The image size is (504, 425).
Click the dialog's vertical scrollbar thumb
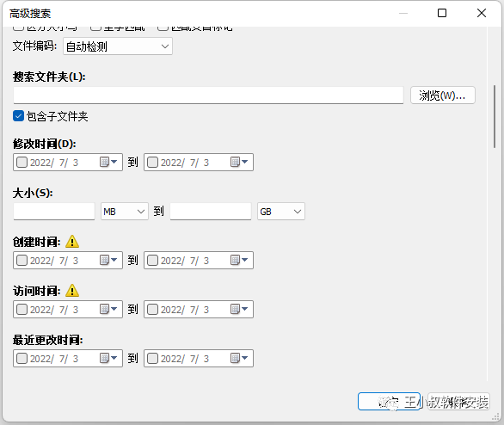pos(495,116)
